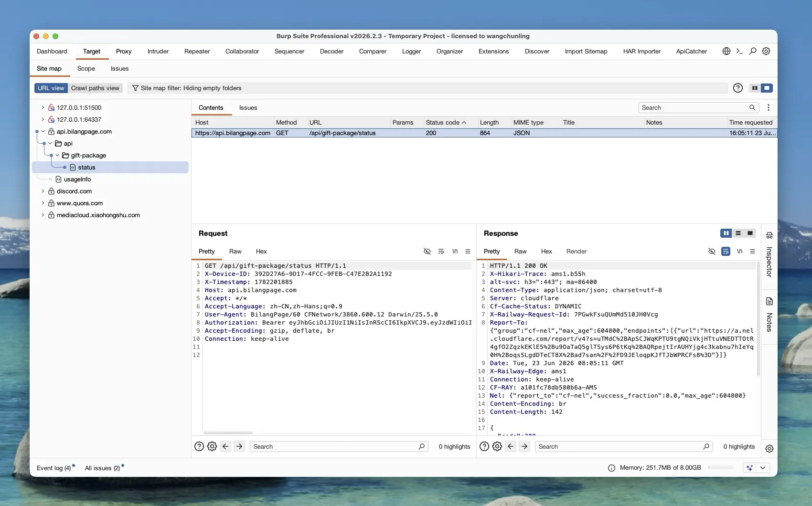Select tabbed request/response layout
Screen dimensions: 812x506
point(750,233)
